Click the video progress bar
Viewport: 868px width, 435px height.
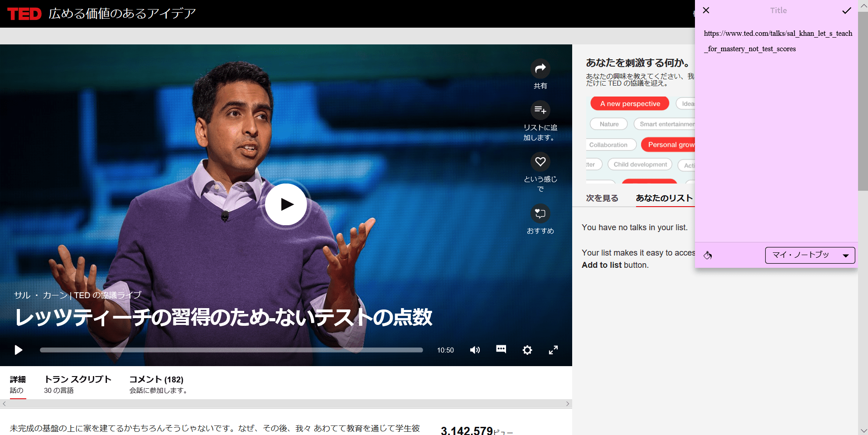(x=231, y=350)
